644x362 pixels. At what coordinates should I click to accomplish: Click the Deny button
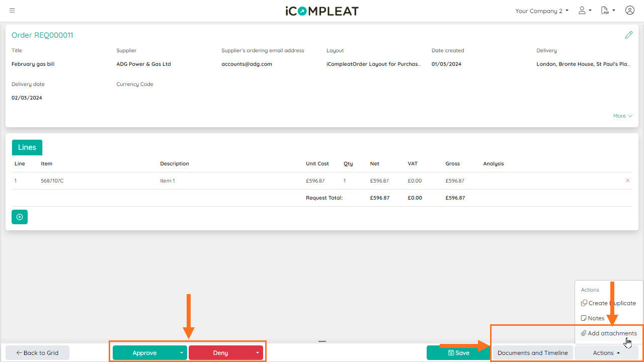[x=220, y=353]
